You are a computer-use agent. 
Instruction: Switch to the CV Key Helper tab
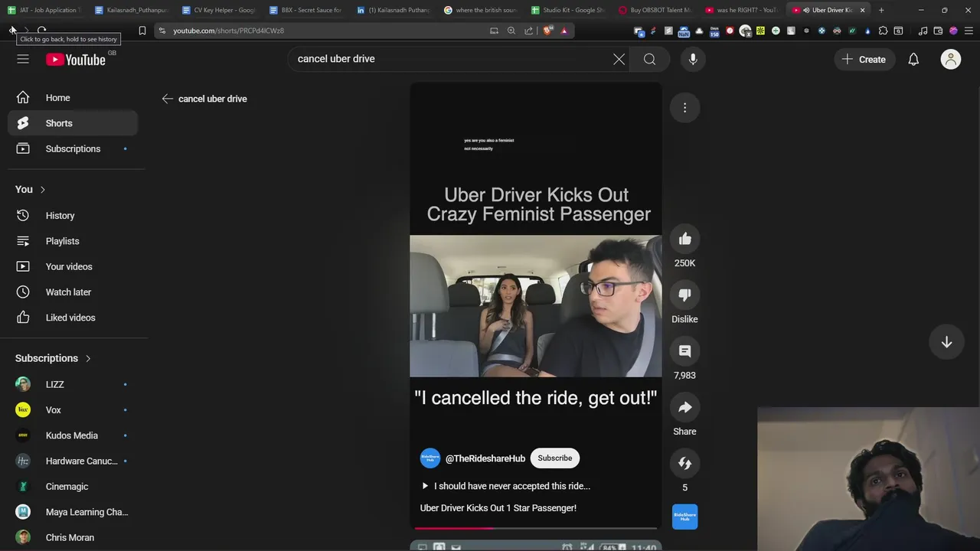(x=218, y=10)
